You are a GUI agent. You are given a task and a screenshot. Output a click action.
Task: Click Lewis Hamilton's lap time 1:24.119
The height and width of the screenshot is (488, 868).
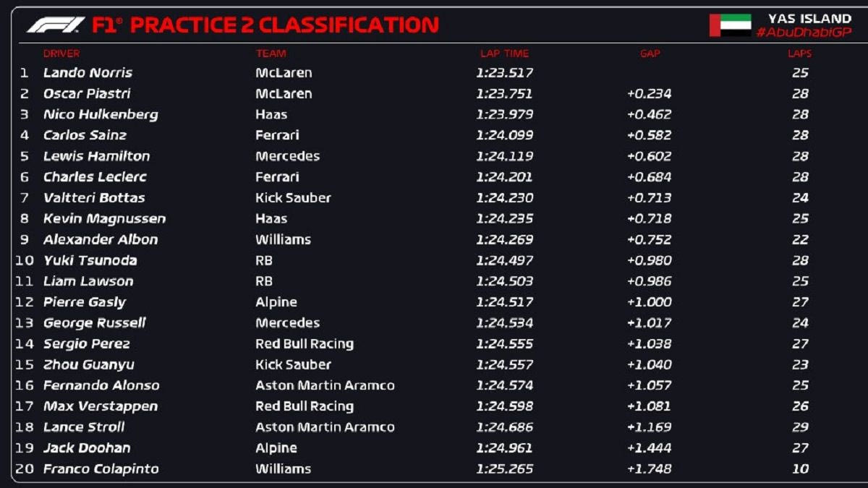(x=504, y=156)
